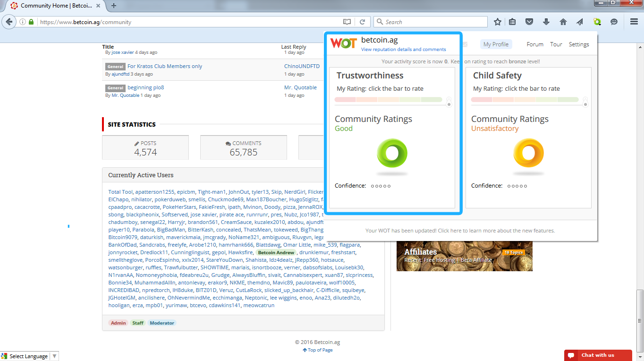Open the downloads arrow panel

[546, 22]
